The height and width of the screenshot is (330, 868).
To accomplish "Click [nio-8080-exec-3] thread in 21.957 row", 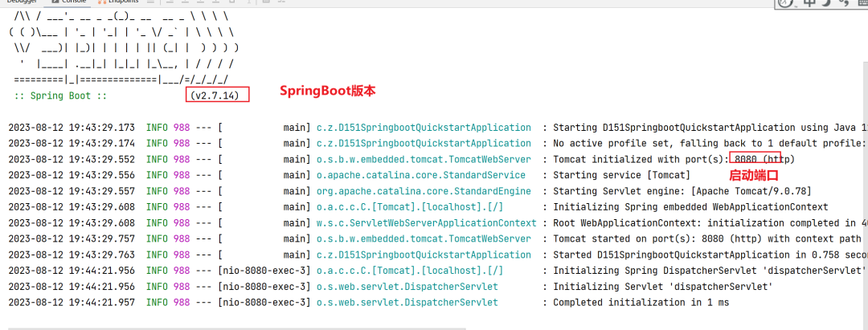I will tap(264, 303).
